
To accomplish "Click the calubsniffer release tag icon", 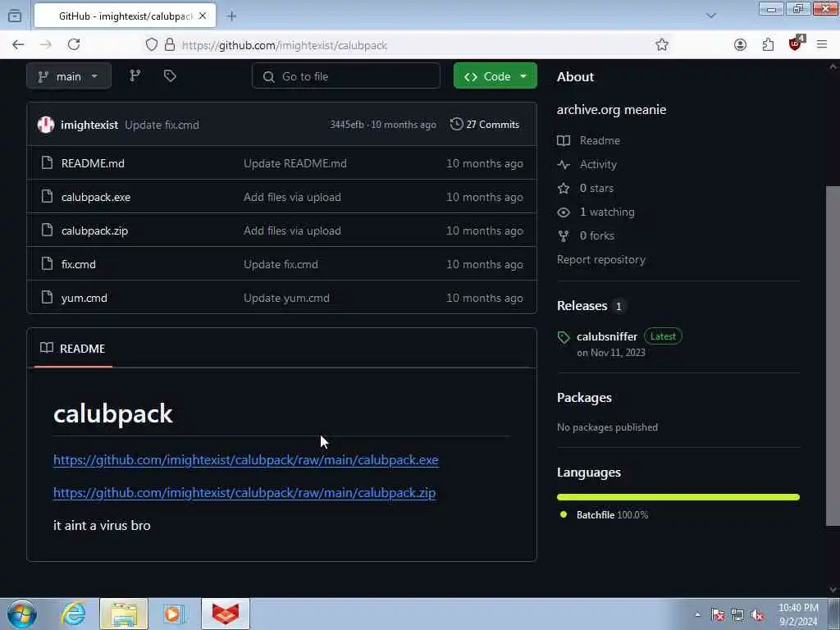I will click(x=564, y=337).
